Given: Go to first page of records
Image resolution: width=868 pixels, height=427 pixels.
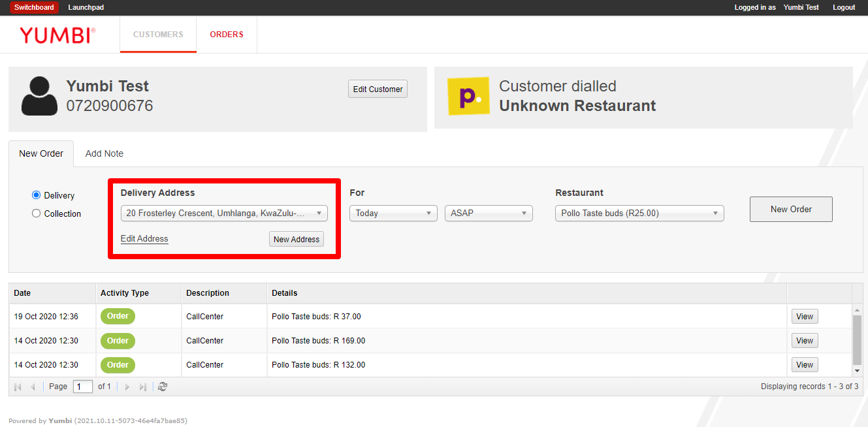Looking at the screenshot, I should (x=18, y=387).
